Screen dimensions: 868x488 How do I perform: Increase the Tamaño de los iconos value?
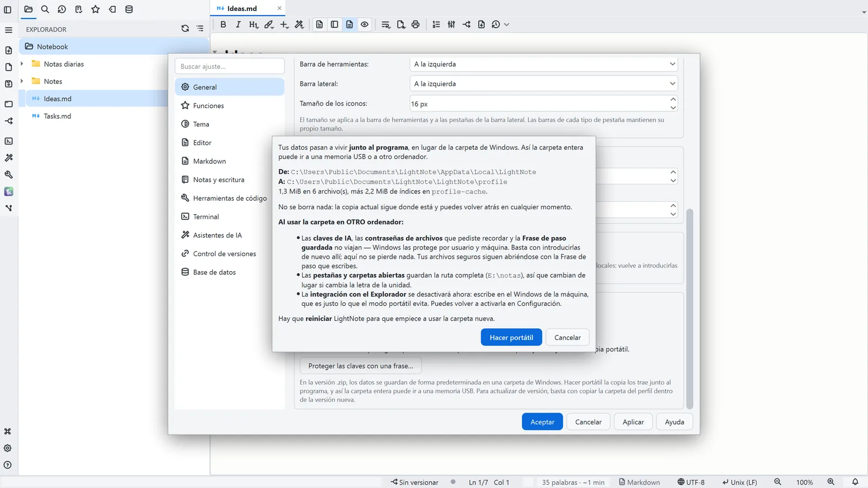click(673, 100)
